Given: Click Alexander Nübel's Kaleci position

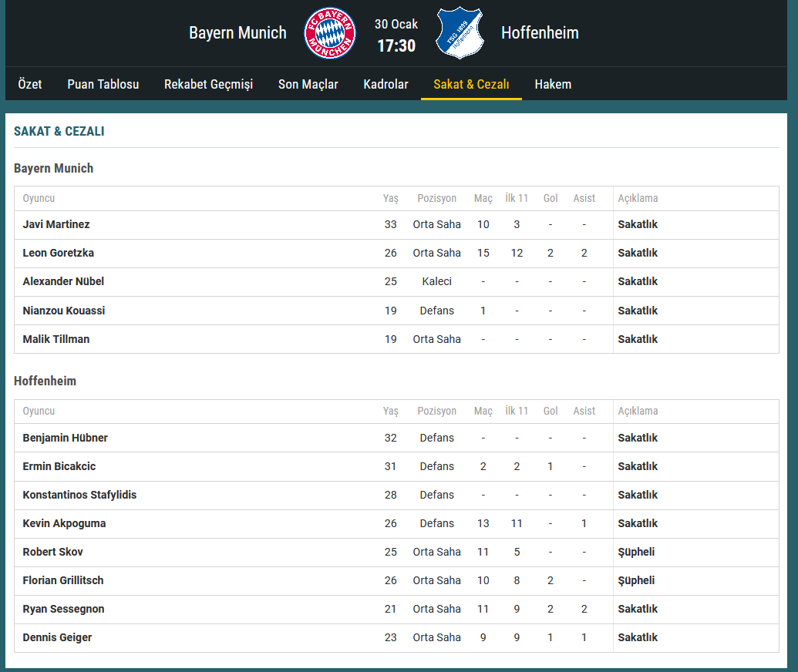Looking at the screenshot, I should pos(436,281).
